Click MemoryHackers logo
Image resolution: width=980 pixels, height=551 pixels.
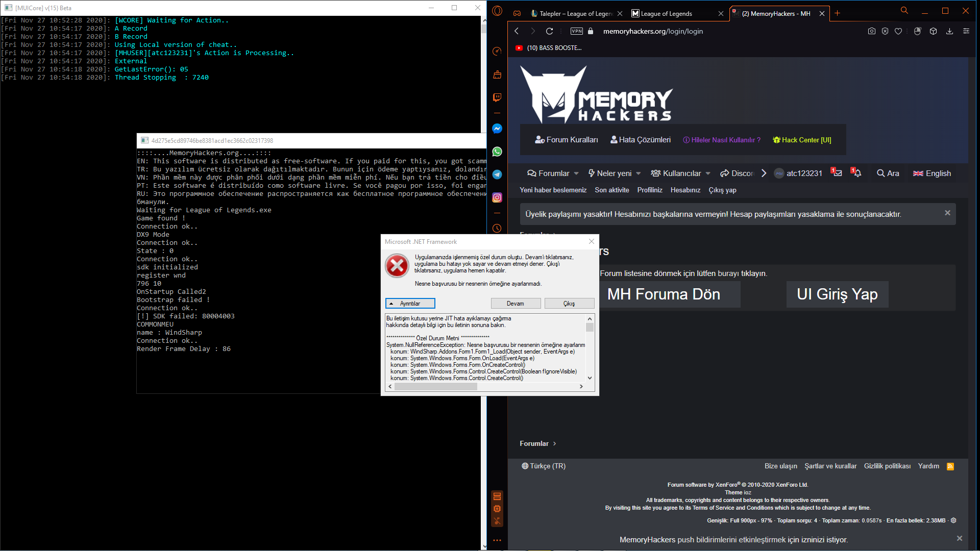point(596,95)
